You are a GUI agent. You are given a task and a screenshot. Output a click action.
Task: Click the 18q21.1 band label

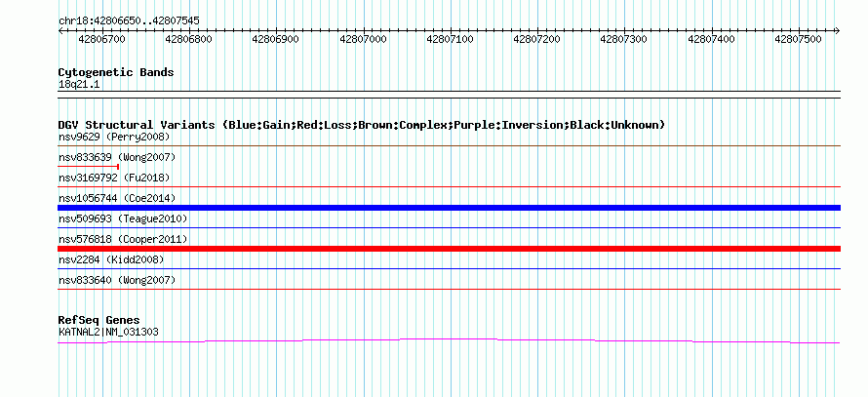point(79,85)
